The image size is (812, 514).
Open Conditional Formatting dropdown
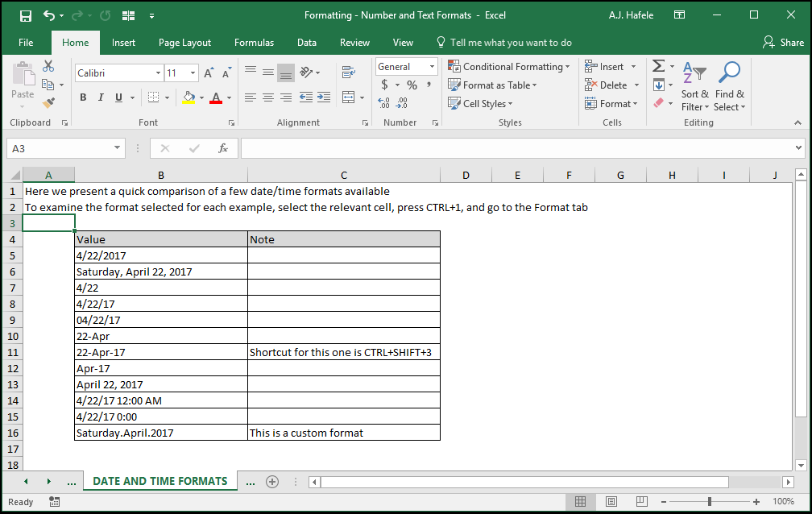[x=508, y=66]
